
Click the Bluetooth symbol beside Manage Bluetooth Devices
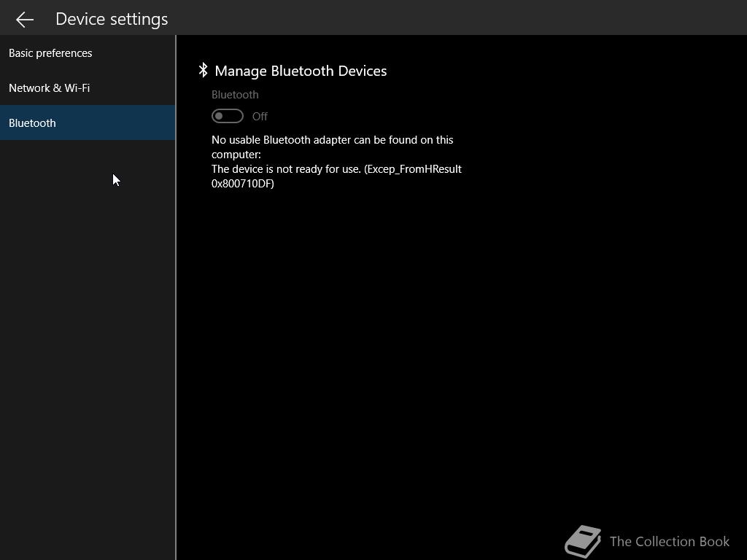coord(203,70)
